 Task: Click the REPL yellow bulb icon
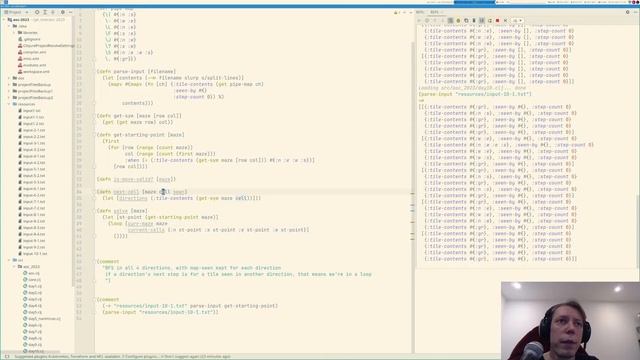(x=458, y=20)
